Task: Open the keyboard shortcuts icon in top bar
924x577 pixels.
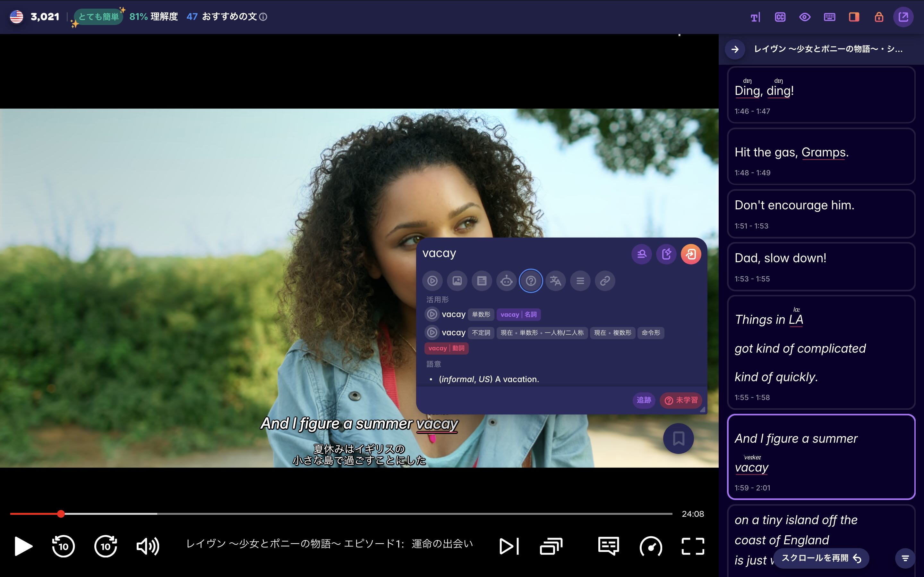Action: (x=829, y=17)
